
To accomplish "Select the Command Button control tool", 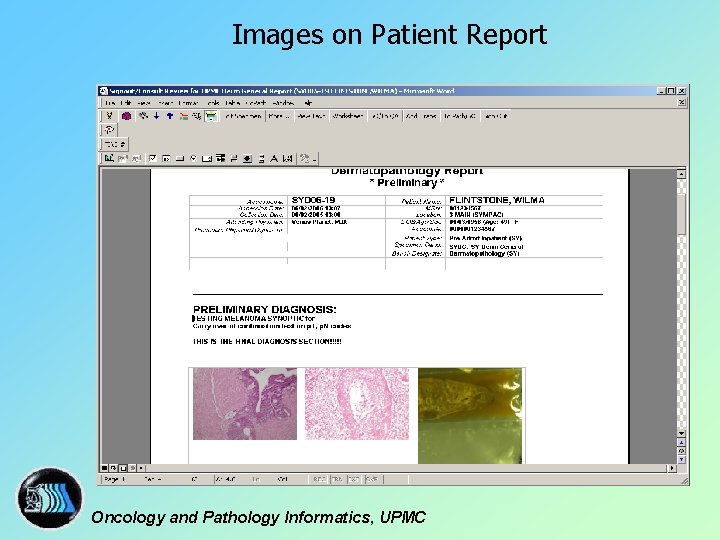I will [x=180, y=158].
